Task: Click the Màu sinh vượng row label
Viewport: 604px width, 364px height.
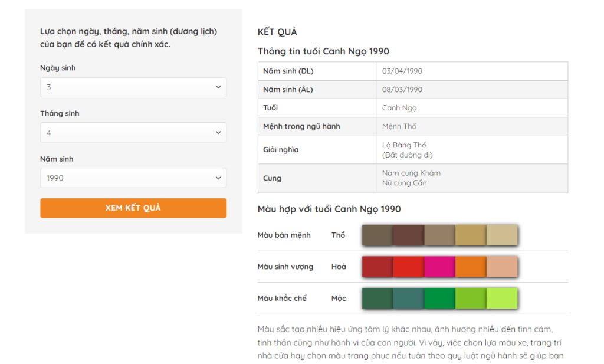Action: tap(285, 267)
